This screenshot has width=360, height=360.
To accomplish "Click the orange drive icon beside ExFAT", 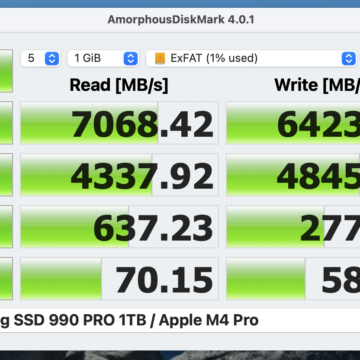I will [160, 59].
